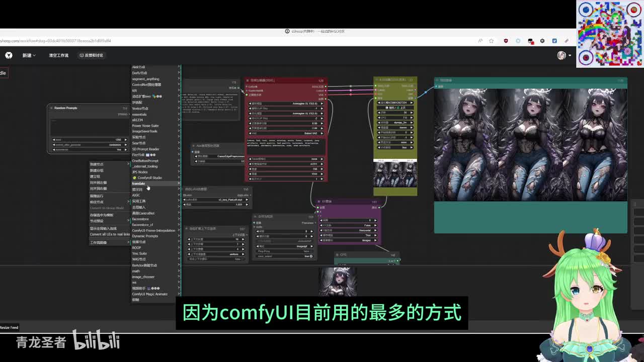Click the small preview thumbnail under CFG node

click(338, 281)
